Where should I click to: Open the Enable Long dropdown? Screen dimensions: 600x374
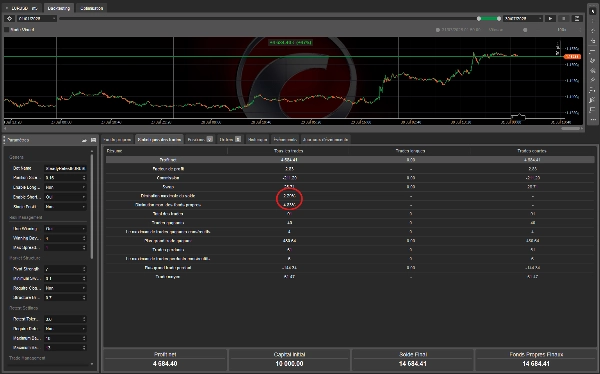click(65, 187)
